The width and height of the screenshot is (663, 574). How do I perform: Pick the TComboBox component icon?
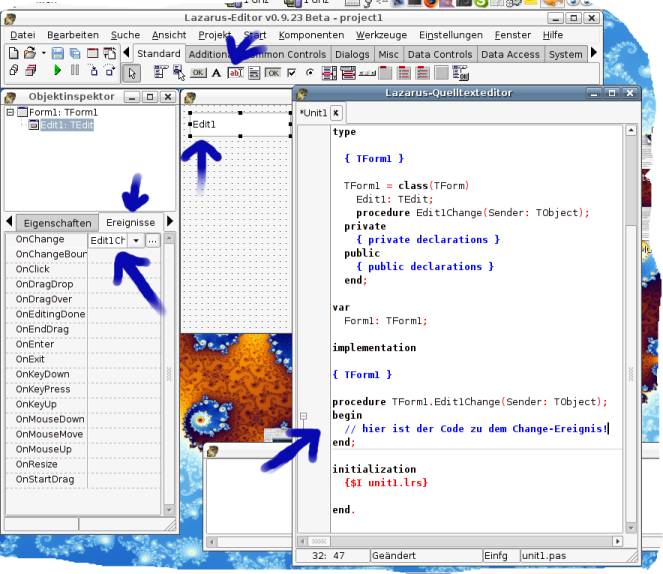point(348,73)
